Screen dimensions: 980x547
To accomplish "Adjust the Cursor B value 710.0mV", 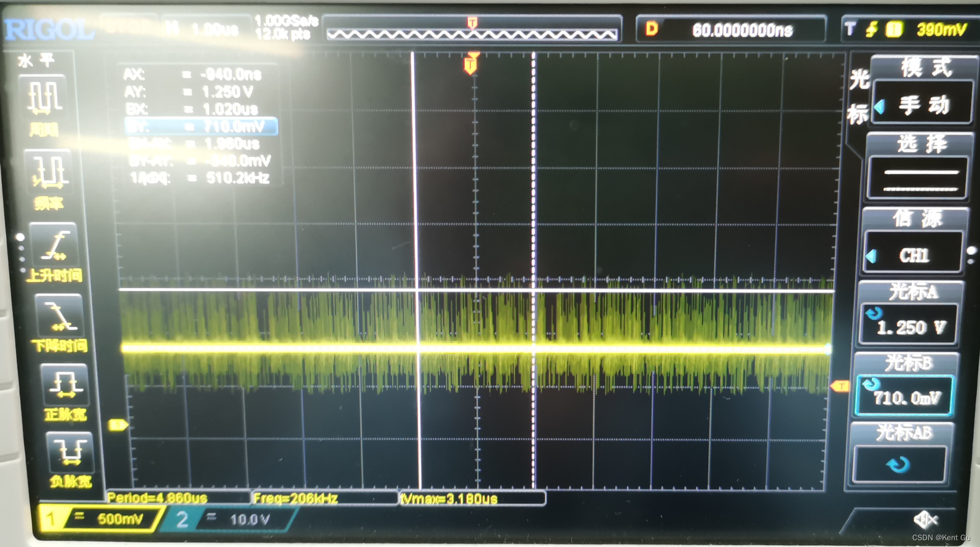I will point(905,397).
